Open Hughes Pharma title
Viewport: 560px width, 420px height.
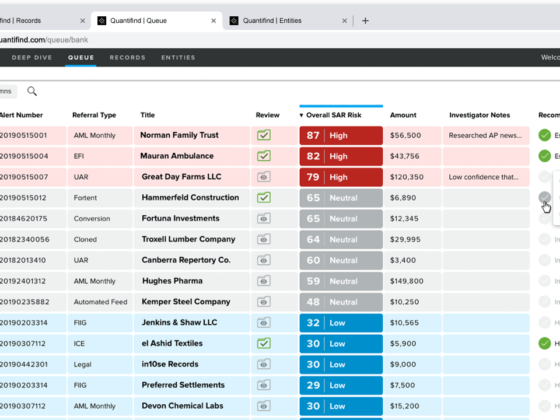(172, 281)
